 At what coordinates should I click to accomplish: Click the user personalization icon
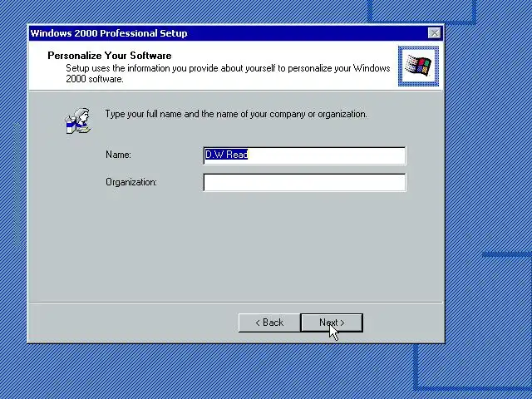coord(78,121)
